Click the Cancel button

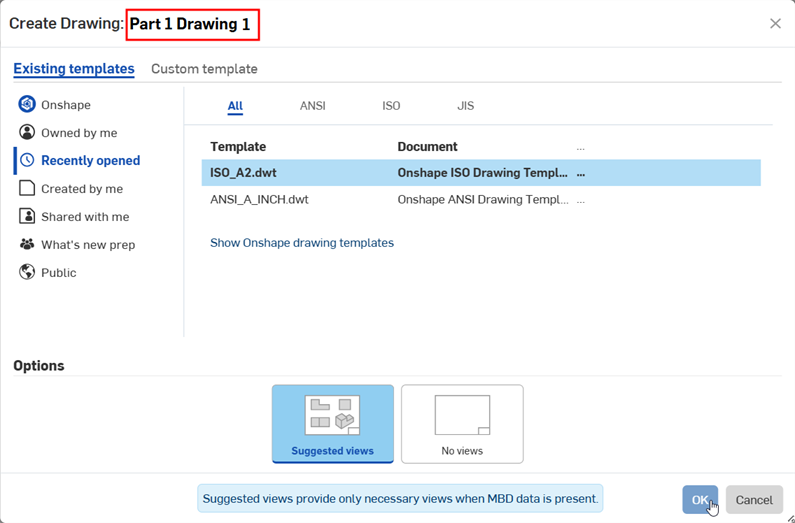(x=754, y=500)
